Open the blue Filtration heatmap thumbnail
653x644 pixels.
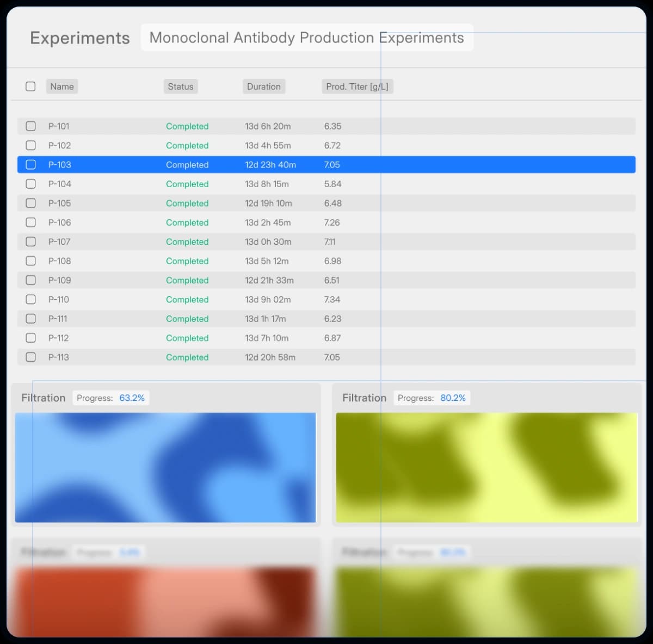click(x=165, y=467)
